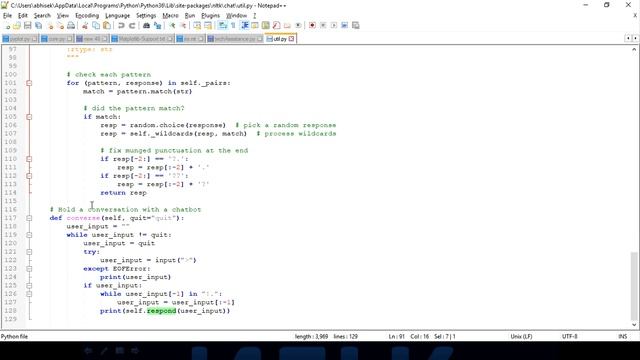The width and height of the screenshot is (640, 360).
Task: Click the Close All toolbar icon
Action: tap(60, 25)
